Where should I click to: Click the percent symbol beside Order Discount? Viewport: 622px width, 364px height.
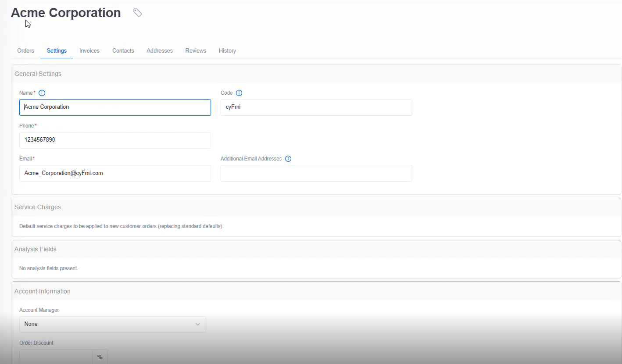(100, 356)
